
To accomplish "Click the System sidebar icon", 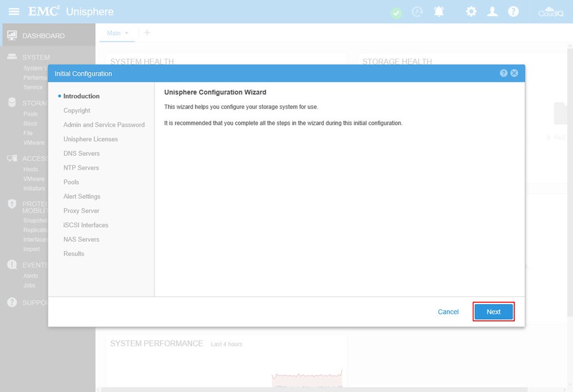I will (12, 56).
